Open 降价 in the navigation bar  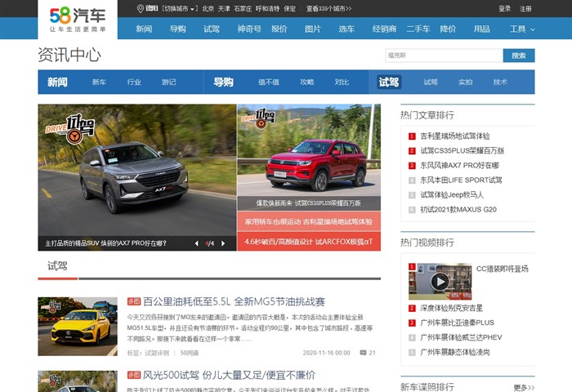coord(448,29)
